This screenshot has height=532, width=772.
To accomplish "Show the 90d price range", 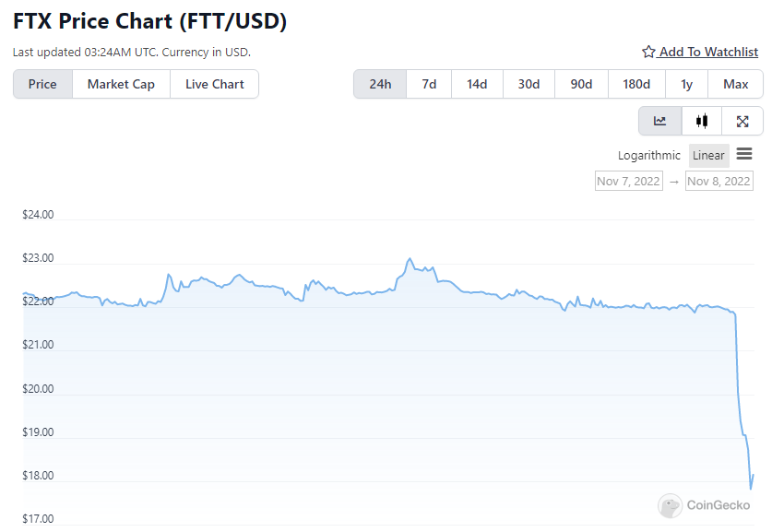I will [581, 84].
